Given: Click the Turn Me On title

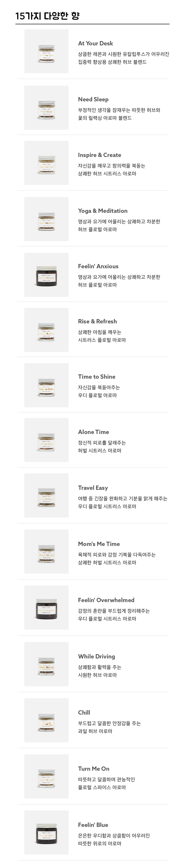Looking at the screenshot, I should pos(94,769).
